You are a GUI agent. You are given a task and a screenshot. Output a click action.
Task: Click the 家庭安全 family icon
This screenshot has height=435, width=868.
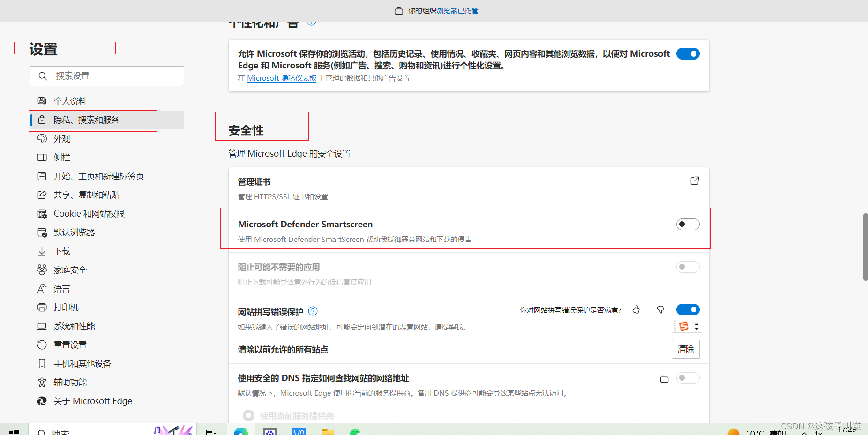click(x=42, y=270)
